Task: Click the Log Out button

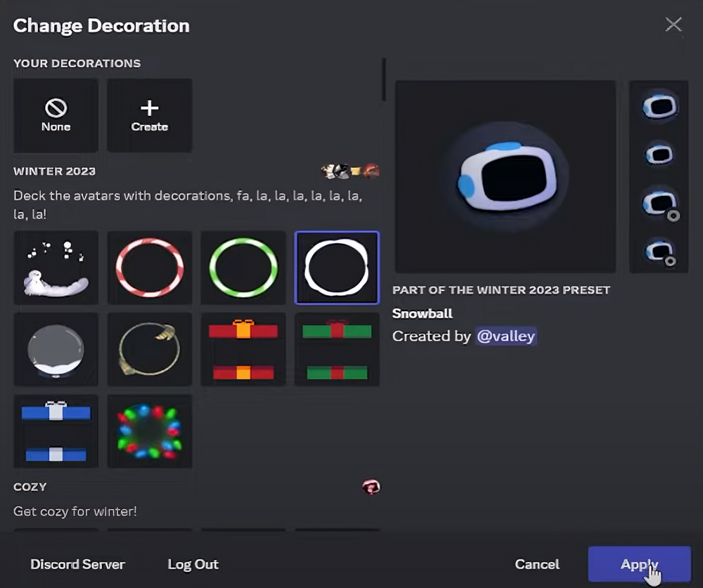Action: pyautogui.click(x=193, y=564)
